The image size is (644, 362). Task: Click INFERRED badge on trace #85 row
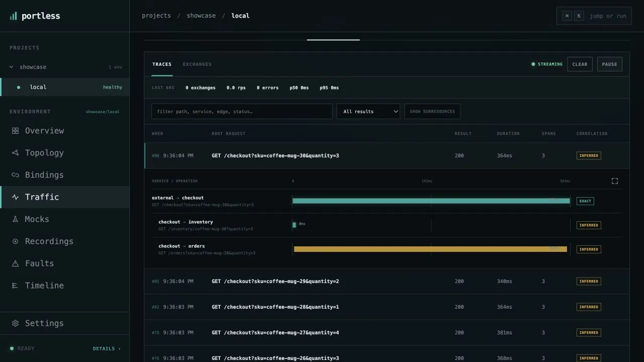click(589, 282)
